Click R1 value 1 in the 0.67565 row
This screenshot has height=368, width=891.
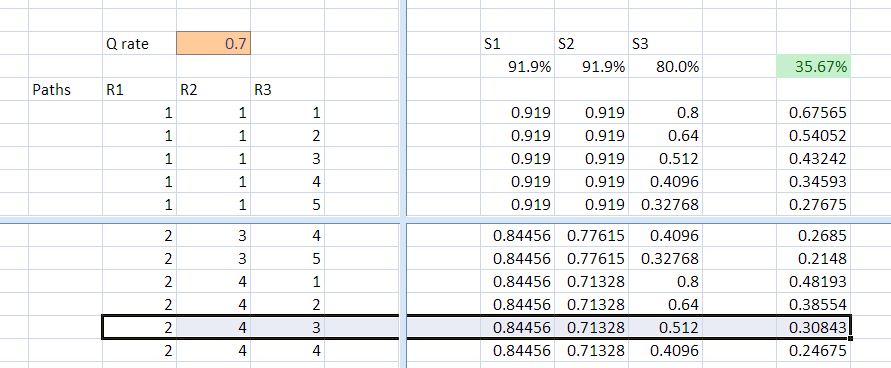pos(139,113)
